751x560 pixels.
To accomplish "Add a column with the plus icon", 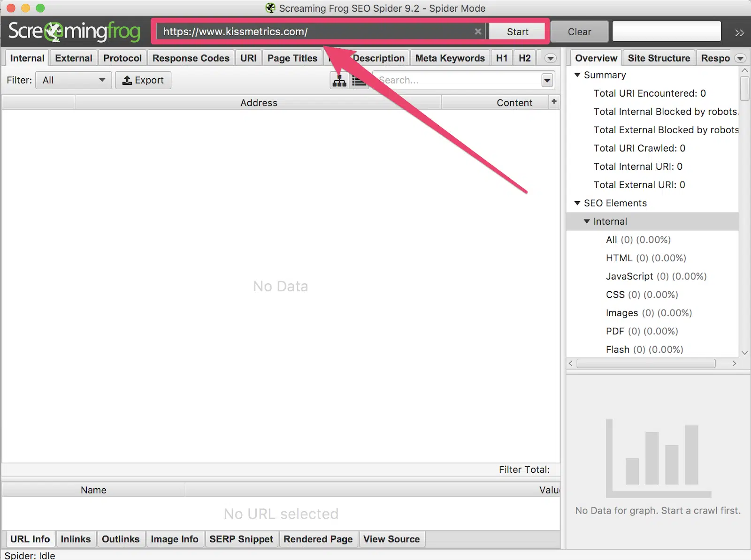I will click(554, 102).
